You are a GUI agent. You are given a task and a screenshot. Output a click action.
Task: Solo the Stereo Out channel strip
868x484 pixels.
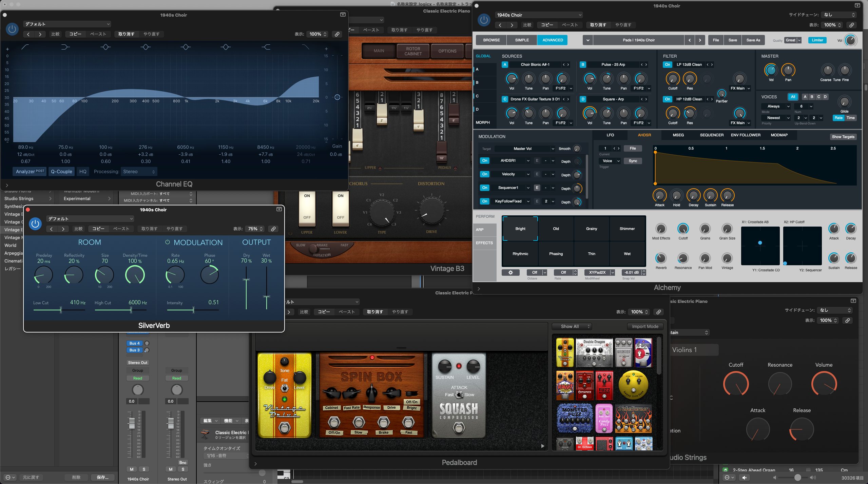coord(183,469)
